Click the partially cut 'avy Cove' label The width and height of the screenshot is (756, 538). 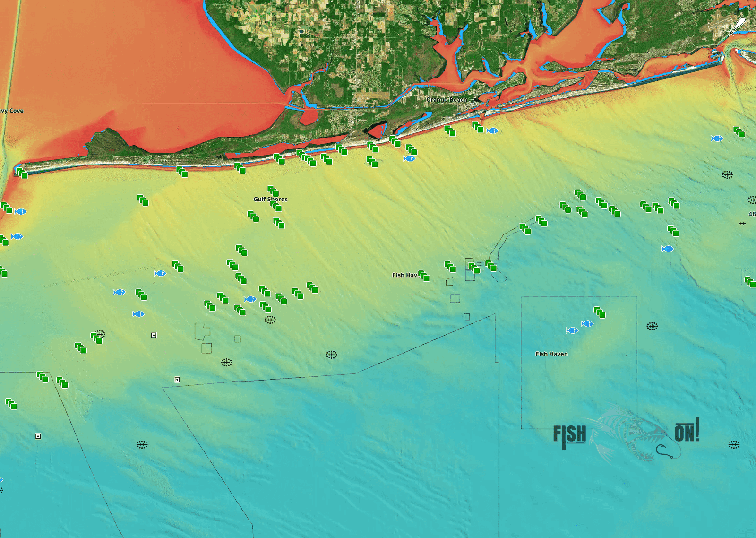point(12,111)
